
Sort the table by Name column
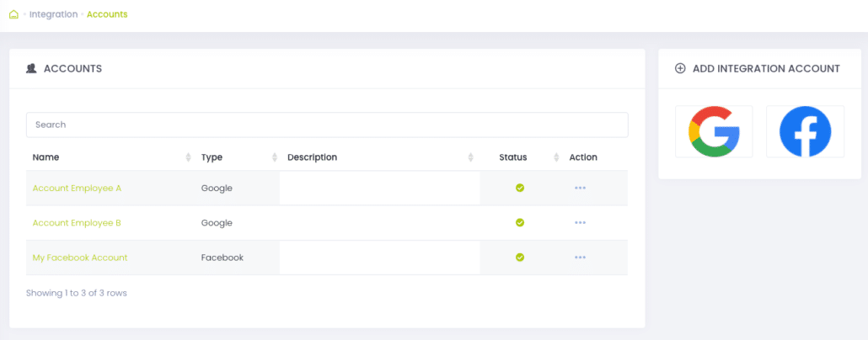click(188, 157)
